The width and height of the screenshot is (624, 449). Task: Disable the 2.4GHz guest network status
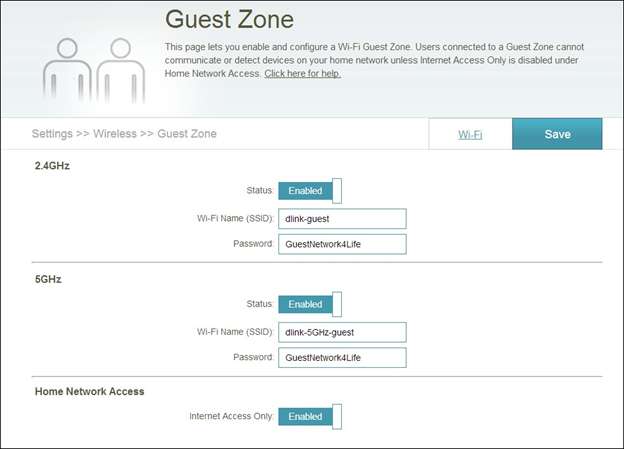click(310, 191)
